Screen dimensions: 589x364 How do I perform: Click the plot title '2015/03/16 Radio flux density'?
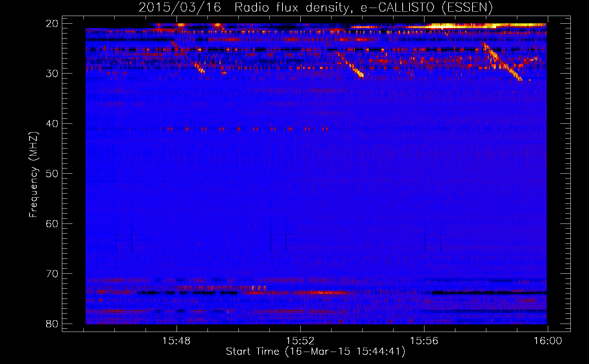[x=316, y=7]
